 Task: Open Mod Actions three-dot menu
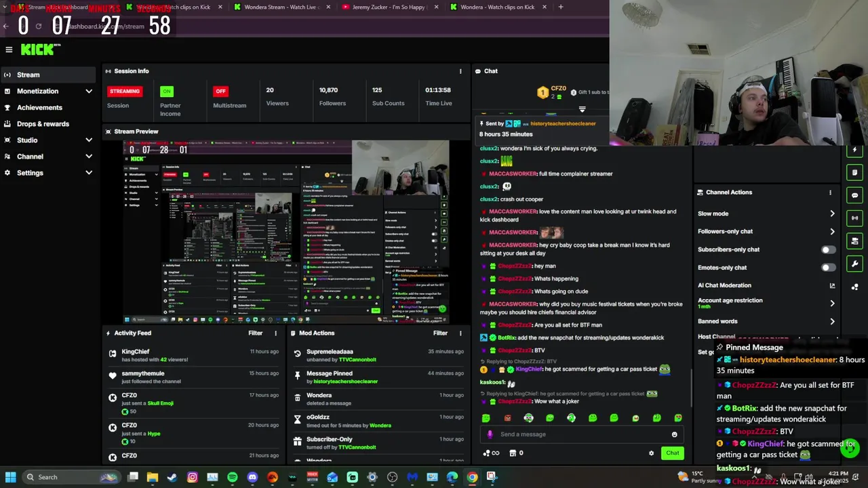point(460,333)
